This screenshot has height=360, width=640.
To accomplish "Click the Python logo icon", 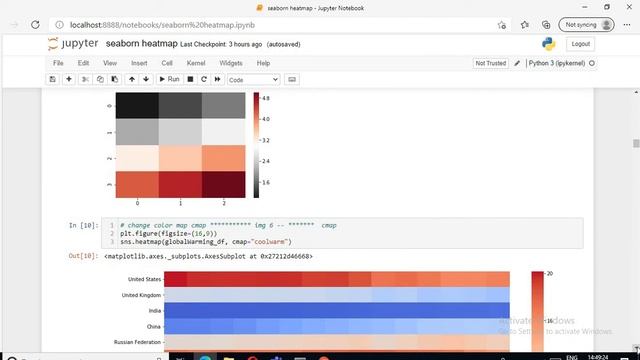I will 549,44.
